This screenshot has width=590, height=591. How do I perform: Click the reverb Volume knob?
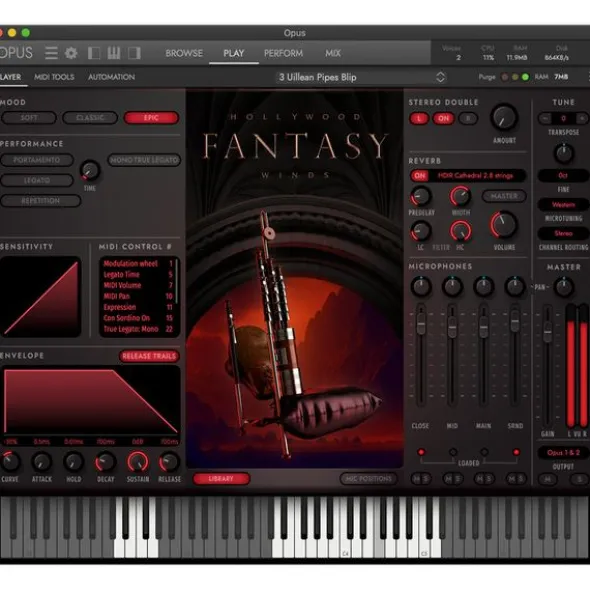coord(503,225)
